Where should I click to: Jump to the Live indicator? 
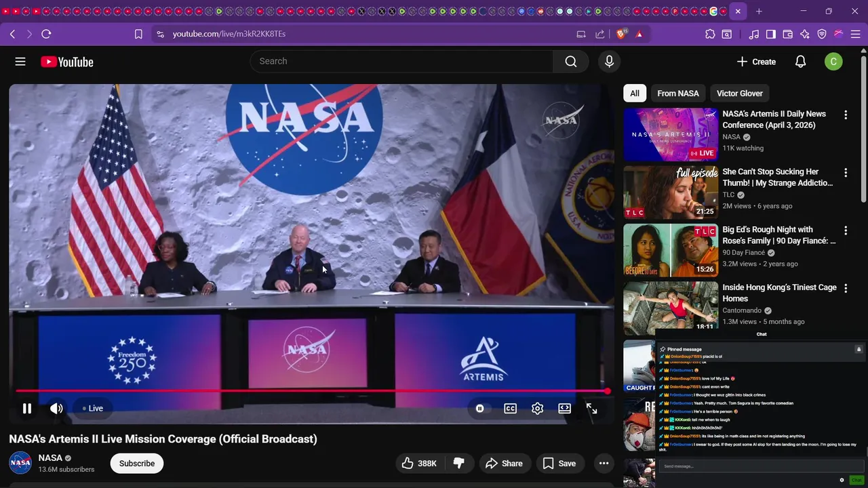(92, 408)
